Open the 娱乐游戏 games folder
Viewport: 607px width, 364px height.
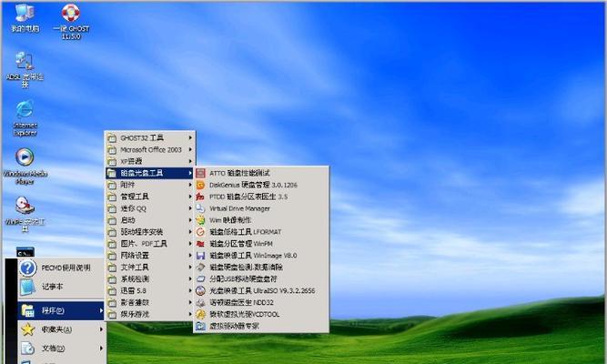click(149, 314)
